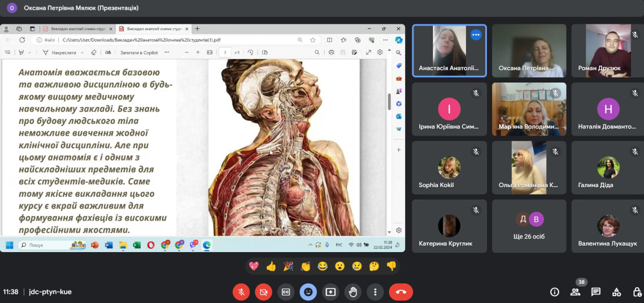The width and height of the screenshot is (644, 303).
Task: Switch to the first Edge PDF tab
Action: coord(77,29)
